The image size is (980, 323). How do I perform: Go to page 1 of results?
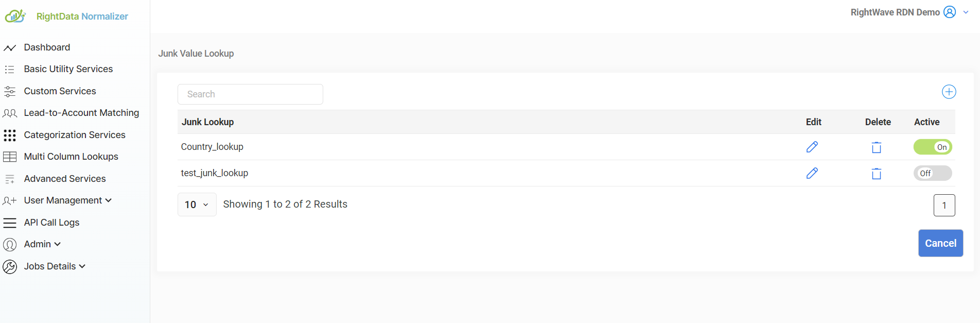click(944, 205)
